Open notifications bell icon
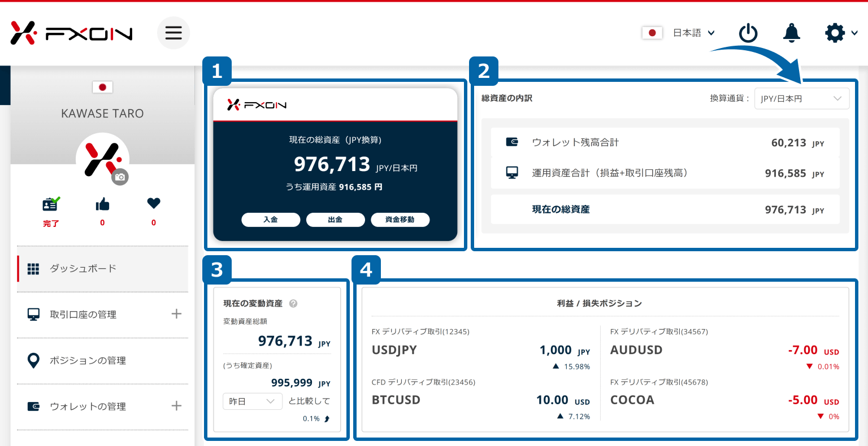The image size is (868, 446). click(792, 33)
